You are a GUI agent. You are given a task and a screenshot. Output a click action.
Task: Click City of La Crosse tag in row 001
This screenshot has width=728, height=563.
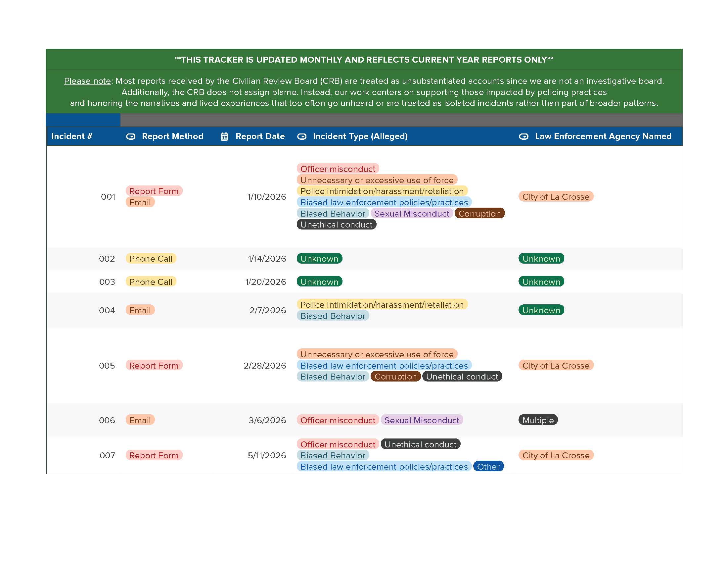[556, 197]
